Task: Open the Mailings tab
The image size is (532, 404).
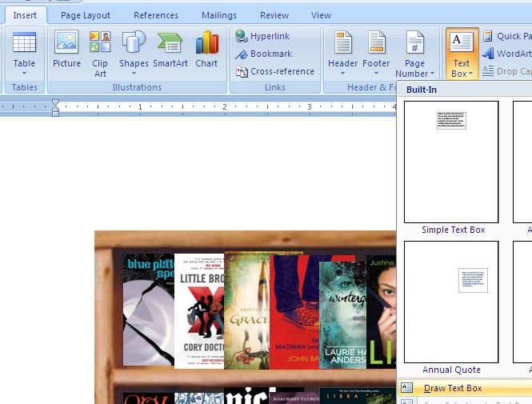Action: [x=219, y=15]
